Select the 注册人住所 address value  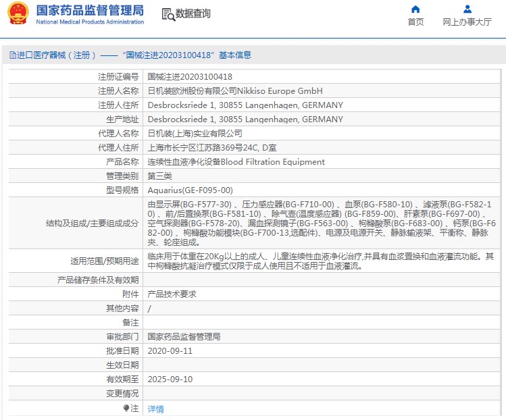[x=245, y=105]
